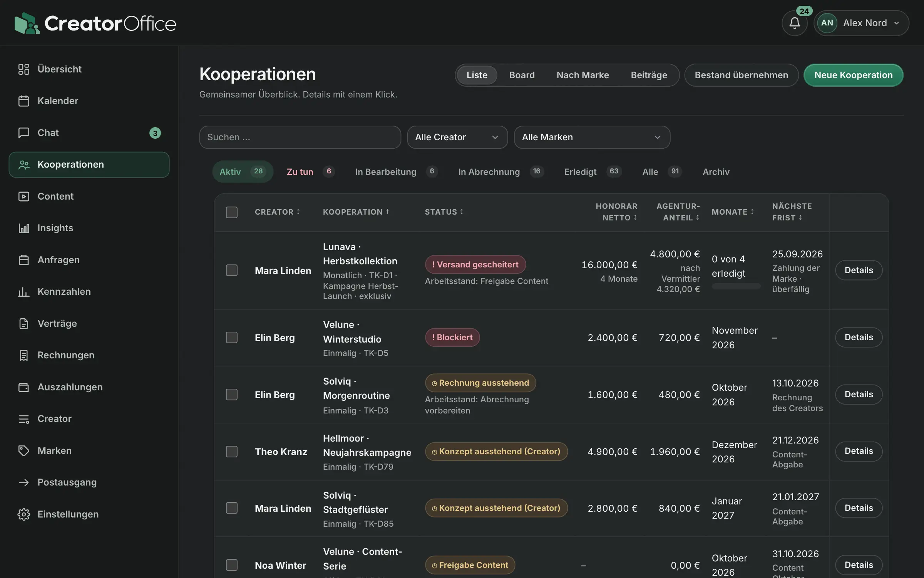
Task: Click the Insights bar chart icon
Action: click(24, 228)
